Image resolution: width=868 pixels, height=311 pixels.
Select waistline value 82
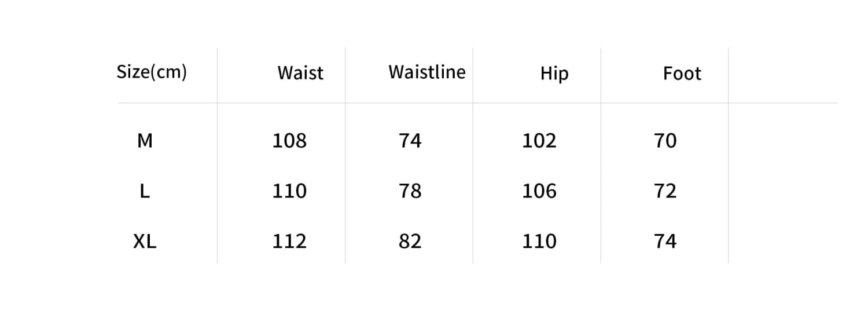coord(410,241)
